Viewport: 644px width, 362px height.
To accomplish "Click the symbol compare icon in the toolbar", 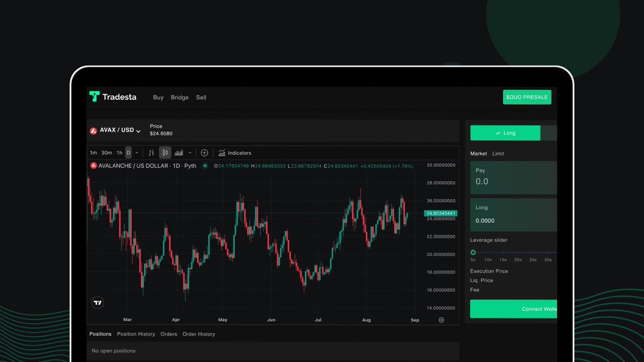I will (152, 153).
